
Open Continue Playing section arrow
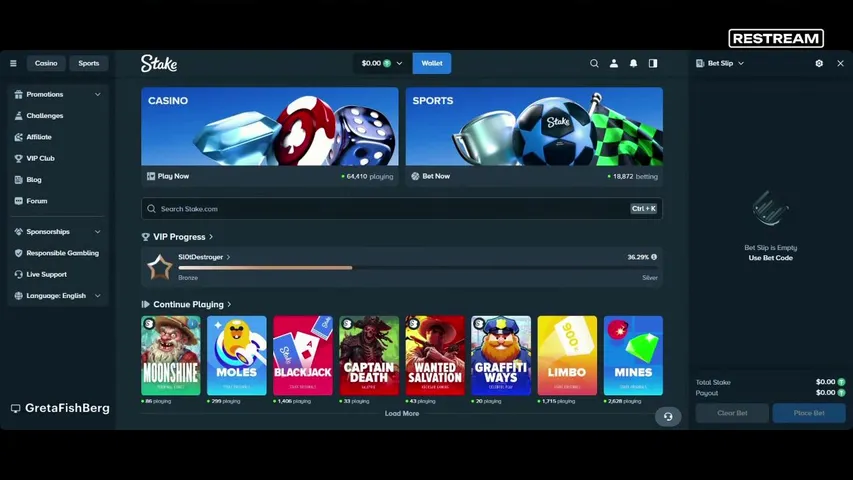pos(229,304)
